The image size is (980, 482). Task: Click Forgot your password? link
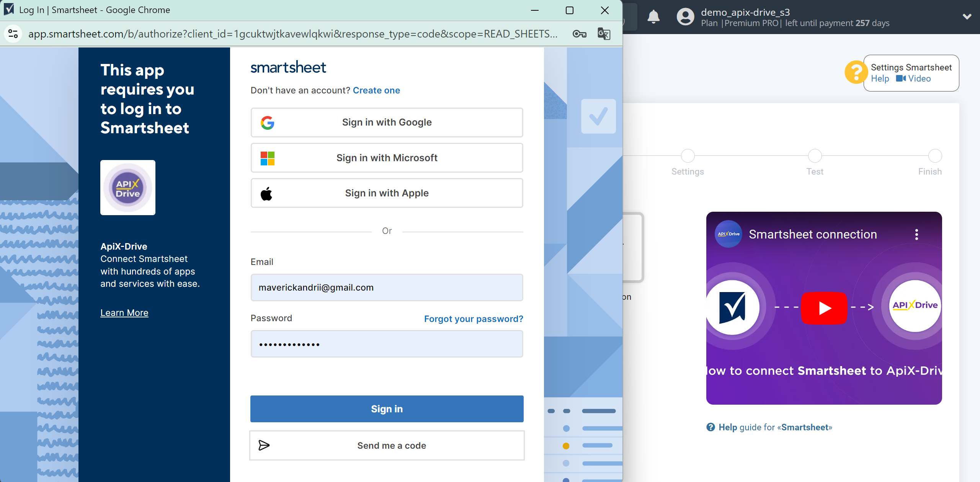(x=473, y=318)
